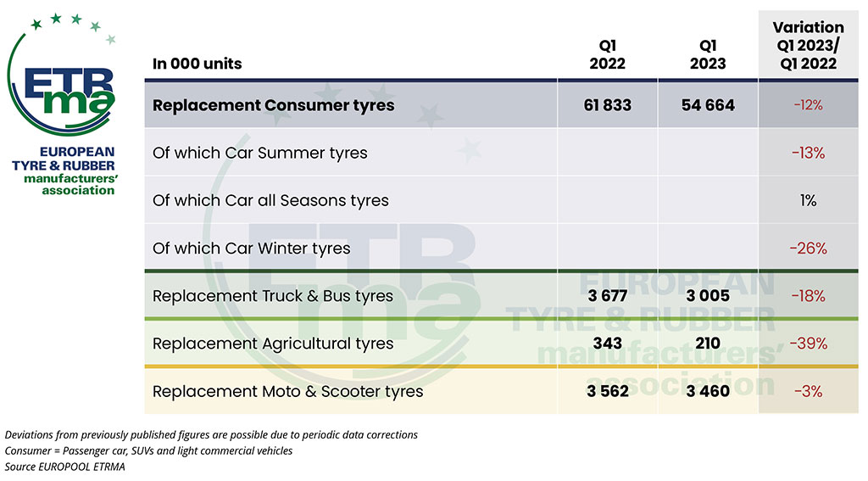The height and width of the screenshot is (481, 868).
Task: Select the Of which Car Summer tyres row
Action: pos(501,153)
